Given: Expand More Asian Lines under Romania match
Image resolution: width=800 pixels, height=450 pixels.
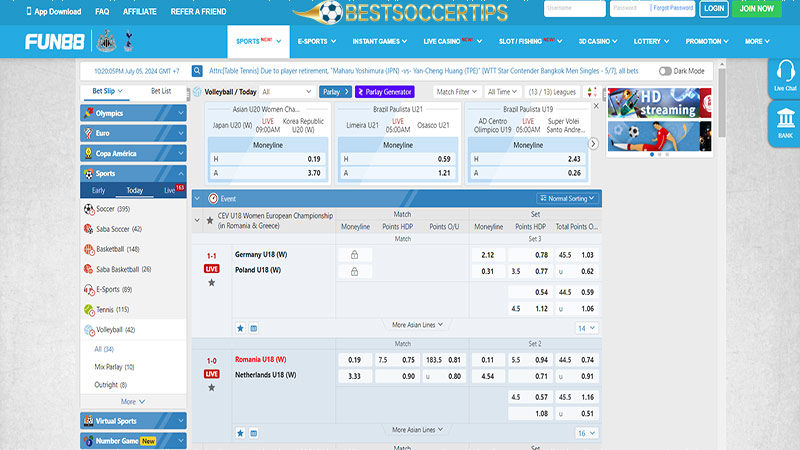Looking at the screenshot, I should pyautogui.click(x=417, y=430).
